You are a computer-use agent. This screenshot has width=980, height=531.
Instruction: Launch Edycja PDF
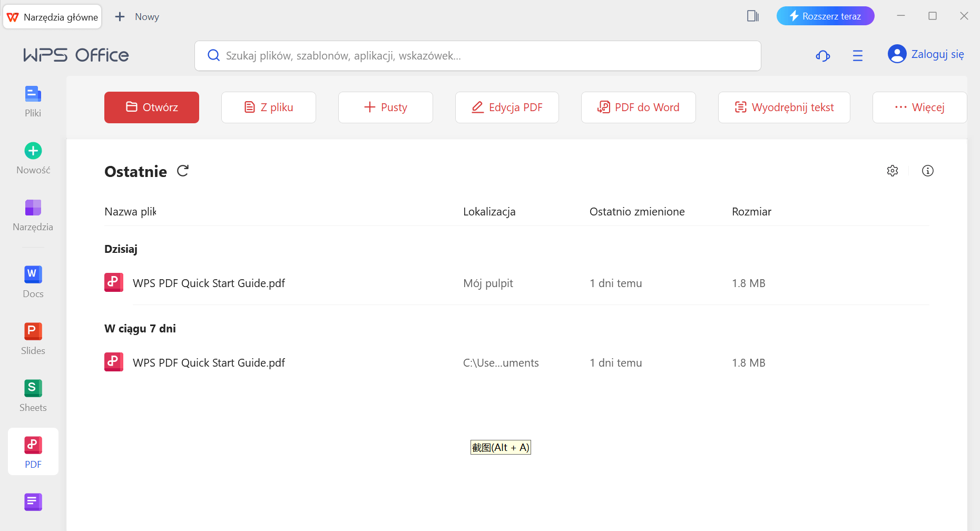click(x=507, y=107)
